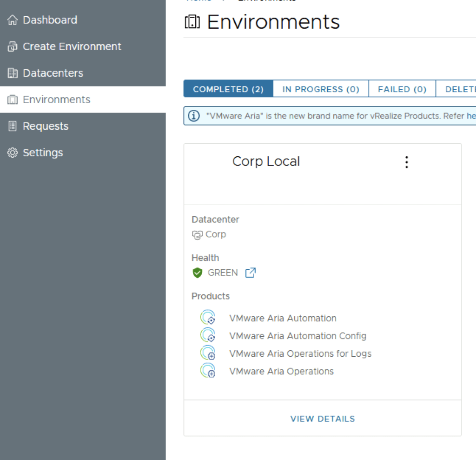Click the Corp Local card title
The height and width of the screenshot is (460, 476).
(266, 161)
